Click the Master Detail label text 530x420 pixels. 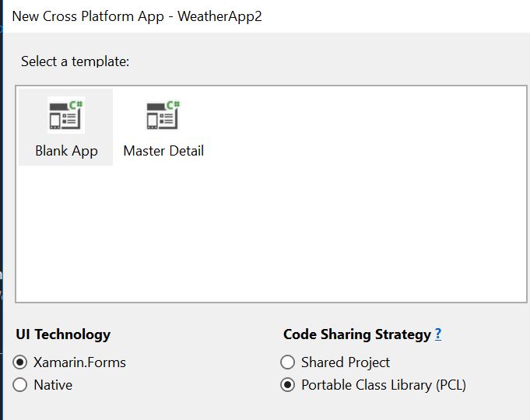(x=163, y=151)
